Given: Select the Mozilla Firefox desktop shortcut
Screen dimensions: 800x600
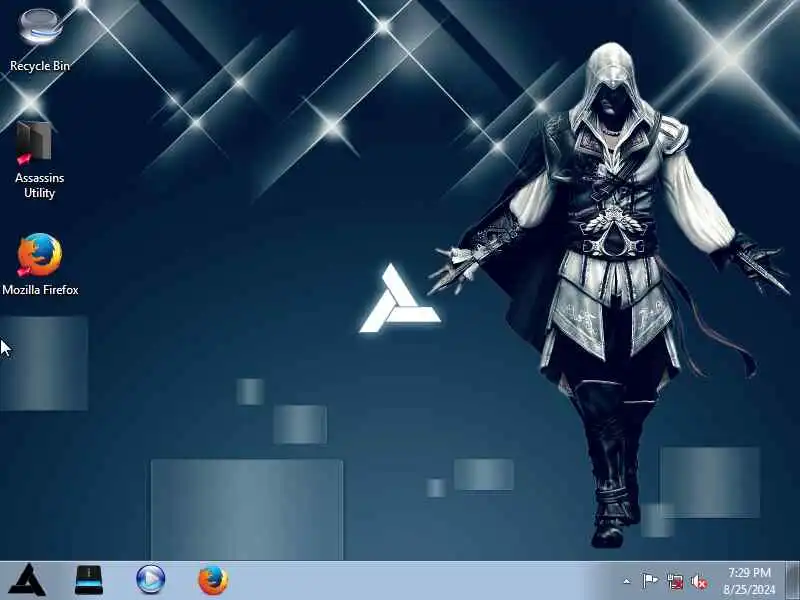Looking at the screenshot, I should pyautogui.click(x=40, y=264).
